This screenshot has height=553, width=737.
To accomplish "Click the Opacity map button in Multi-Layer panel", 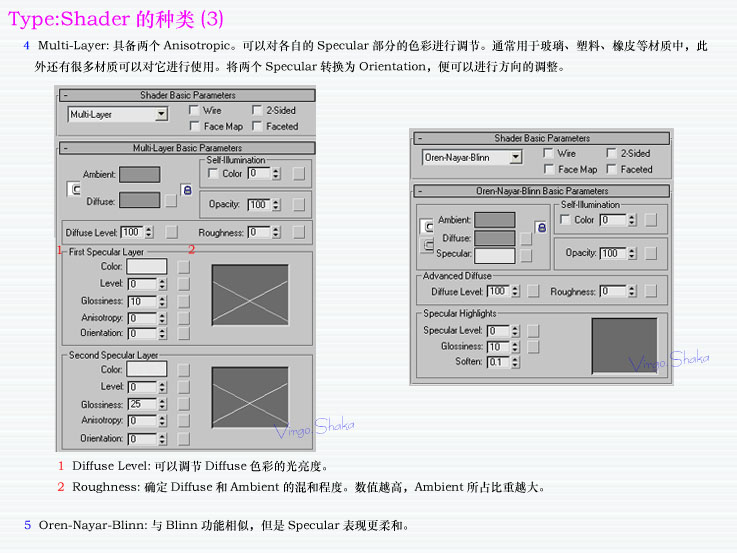I will 298,204.
